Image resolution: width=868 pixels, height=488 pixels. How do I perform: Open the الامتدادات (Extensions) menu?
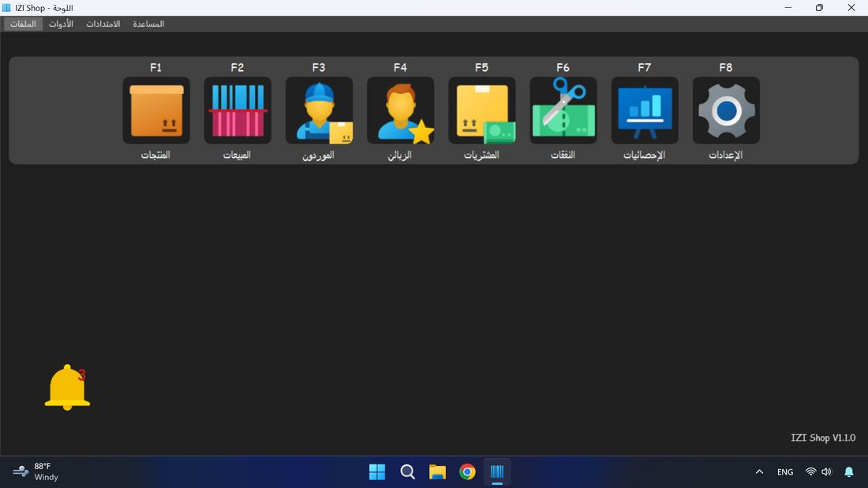[103, 24]
